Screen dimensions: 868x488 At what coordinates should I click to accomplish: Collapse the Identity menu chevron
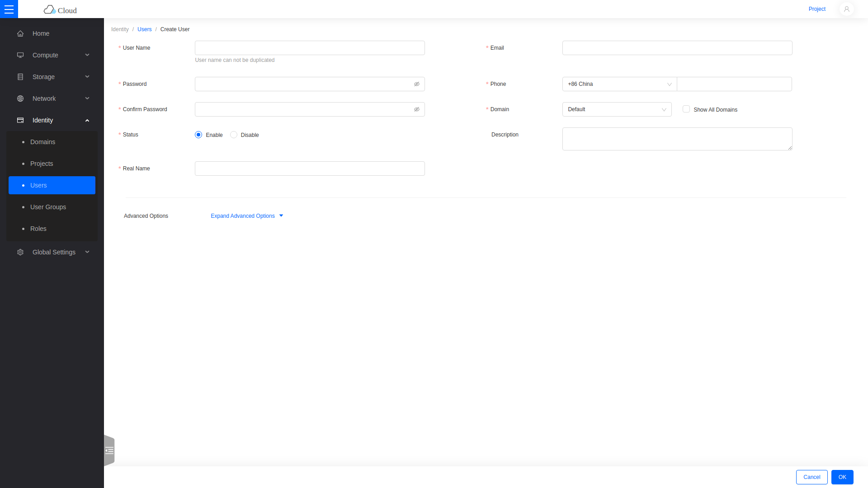coord(87,120)
